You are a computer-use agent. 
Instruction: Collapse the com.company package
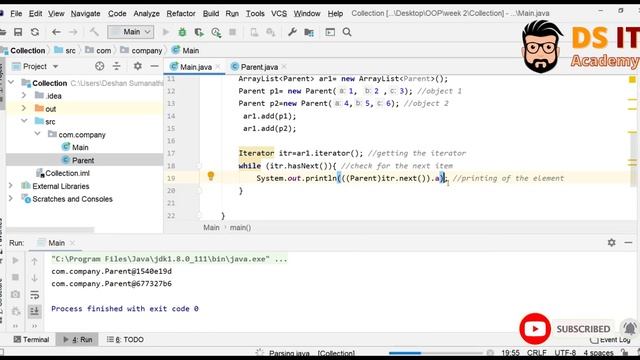[37, 134]
